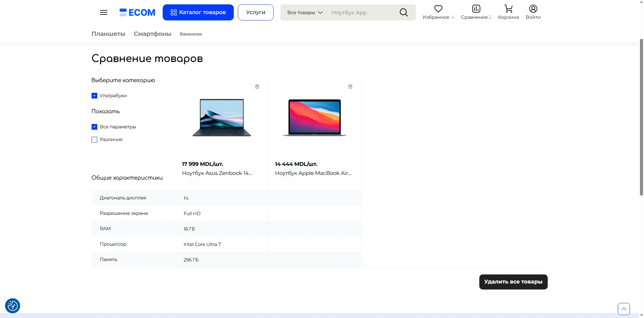Click the Услуги button

pyautogui.click(x=256, y=12)
